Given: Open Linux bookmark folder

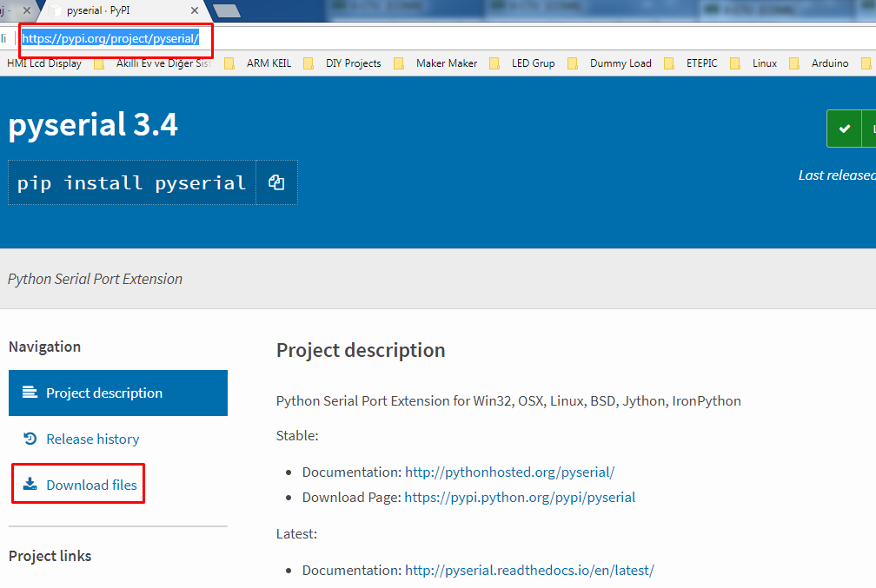Looking at the screenshot, I should point(764,63).
